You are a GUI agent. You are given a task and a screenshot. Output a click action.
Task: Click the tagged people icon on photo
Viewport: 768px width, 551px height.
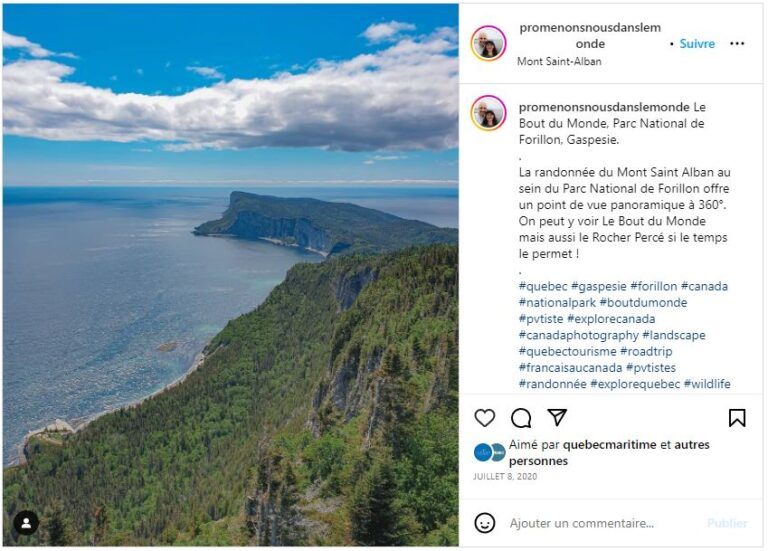coord(26,523)
